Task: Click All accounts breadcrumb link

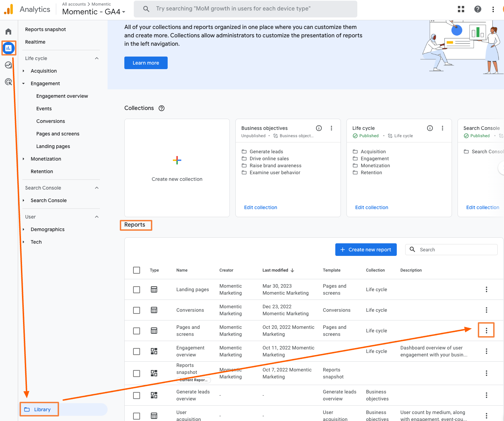Action: click(x=74, y=4)
